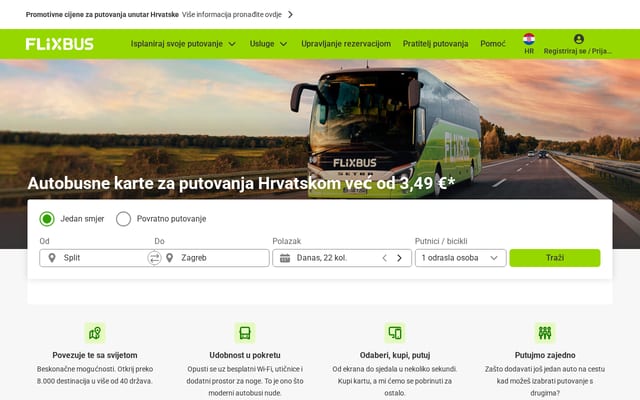The height and width of the screenshot is (400, 640).
Task: Open the 1 odrasla osoba passenger dropdown
Action: (460, 258)
